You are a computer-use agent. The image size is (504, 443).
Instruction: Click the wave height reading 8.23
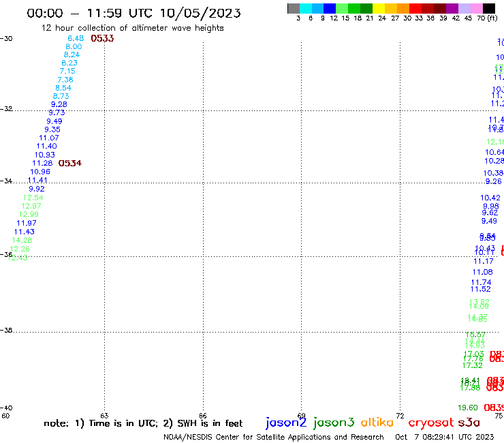coord(69,63)
